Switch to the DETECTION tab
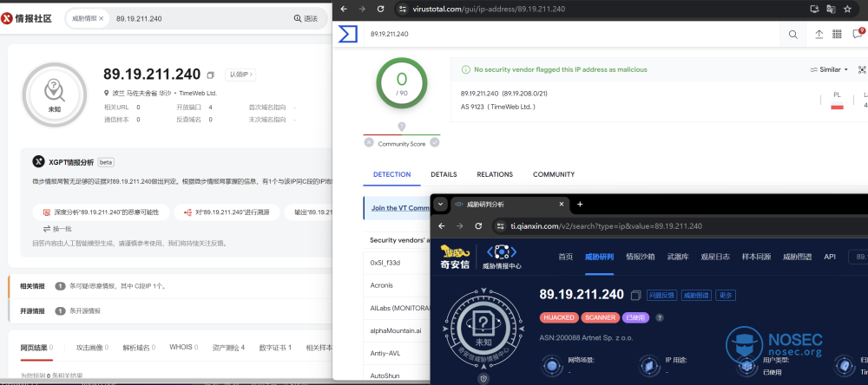868x385 pixels. click(x=392, y=174)
